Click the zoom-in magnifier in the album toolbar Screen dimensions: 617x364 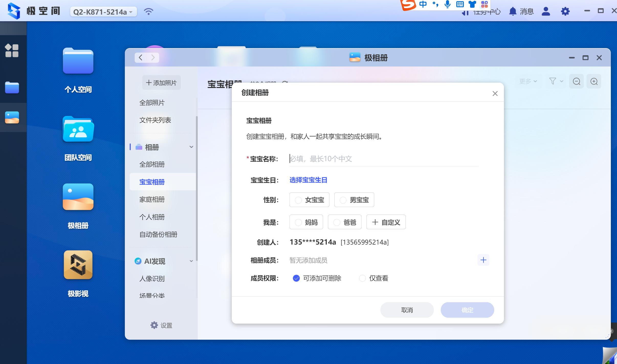594,81
